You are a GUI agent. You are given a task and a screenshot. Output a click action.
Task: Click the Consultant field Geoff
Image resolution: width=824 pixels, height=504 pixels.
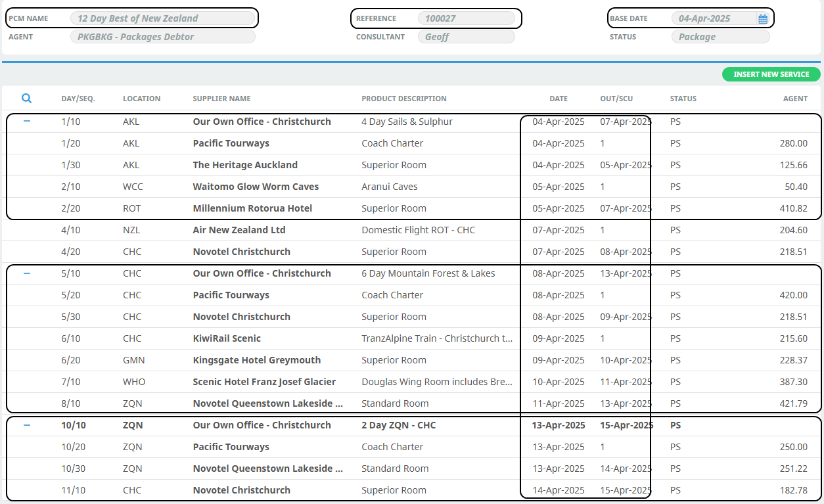[x=466, y=37]
